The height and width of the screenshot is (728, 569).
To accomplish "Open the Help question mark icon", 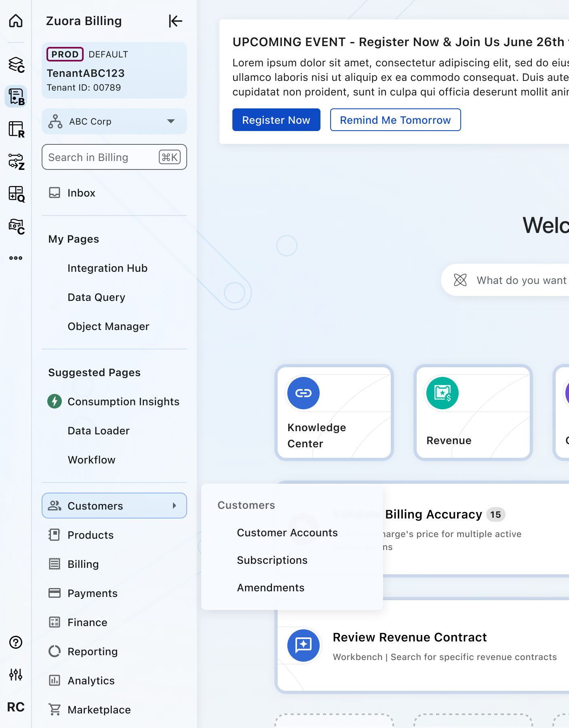I will pyautogui.click(x=16, y=642).
